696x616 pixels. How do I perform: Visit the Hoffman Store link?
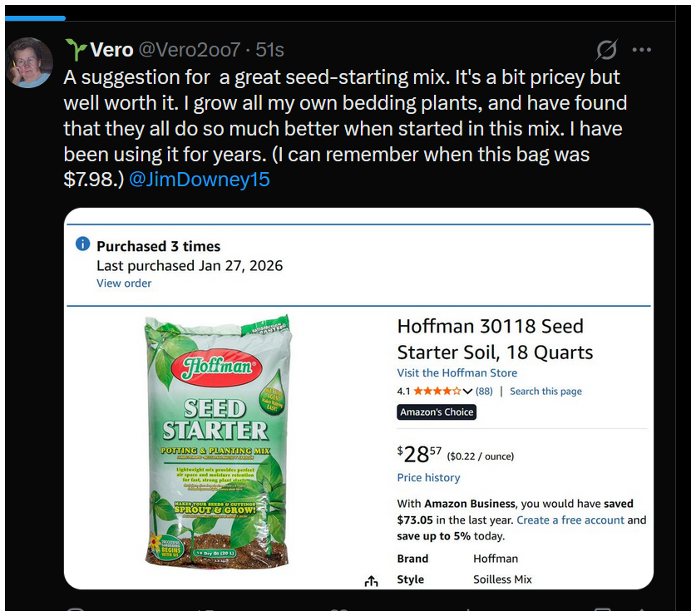click(x=457, y=373)
